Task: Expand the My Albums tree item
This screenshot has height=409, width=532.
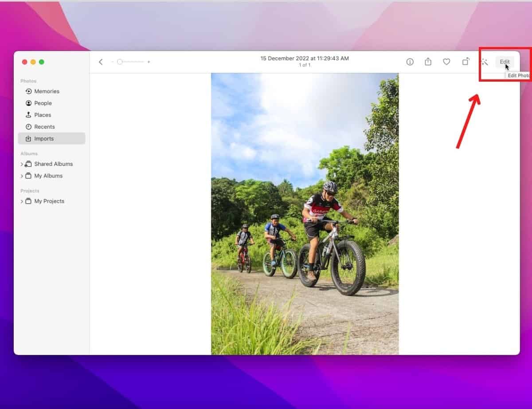Action: pyautogui.click(x=22, y=176)
